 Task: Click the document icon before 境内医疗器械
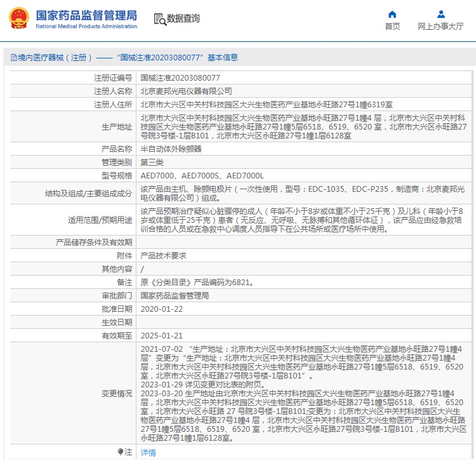click(14, 57)
